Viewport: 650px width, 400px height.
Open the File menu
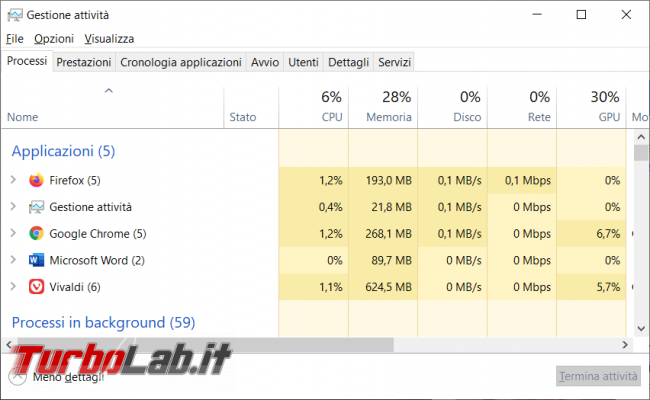pos(15,39)
